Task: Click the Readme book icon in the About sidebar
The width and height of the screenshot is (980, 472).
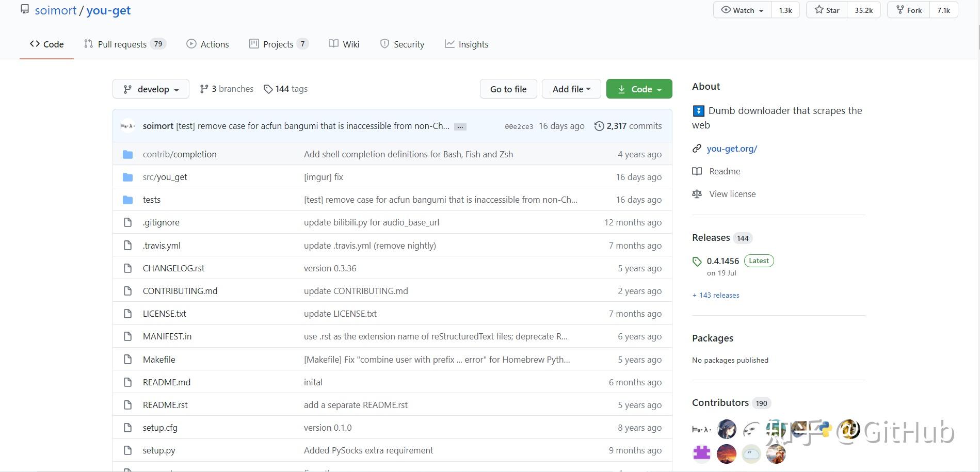Action: point(697,171)
